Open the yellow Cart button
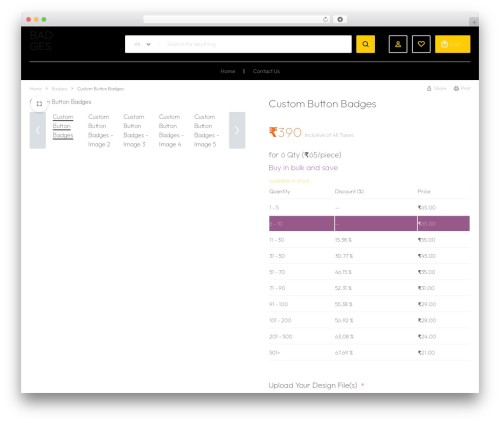Viewport: 500px width, 423px height. click(x=452, y=44)
